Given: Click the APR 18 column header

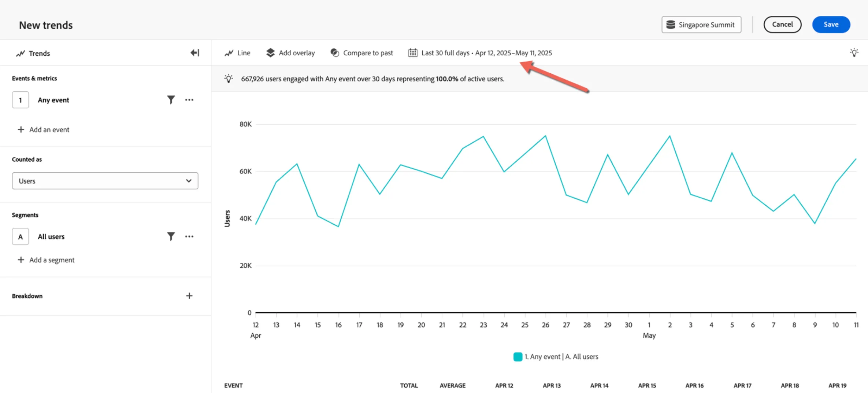Looking at the screenshot, I should (x=790, y=385).
